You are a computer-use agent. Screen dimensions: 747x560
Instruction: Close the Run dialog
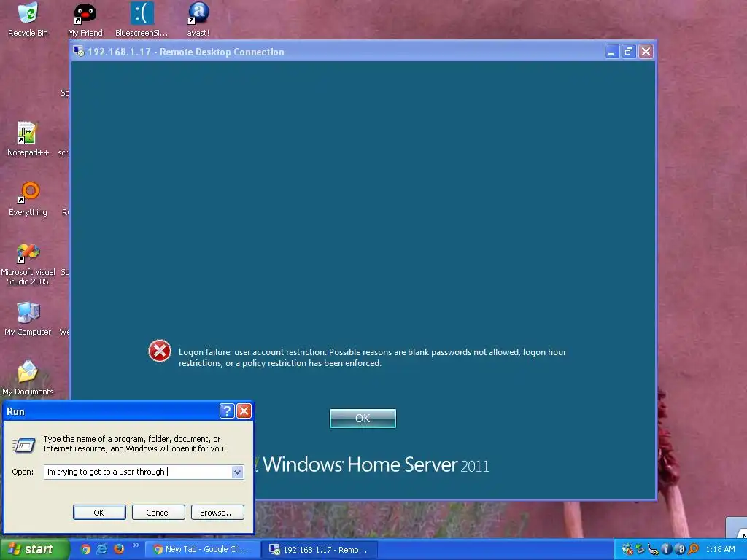pyautogui.click(x=244, y=411)
